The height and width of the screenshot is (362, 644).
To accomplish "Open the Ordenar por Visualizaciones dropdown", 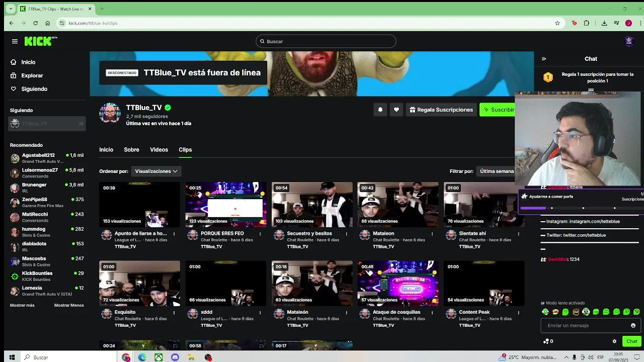I will (156, 171).
